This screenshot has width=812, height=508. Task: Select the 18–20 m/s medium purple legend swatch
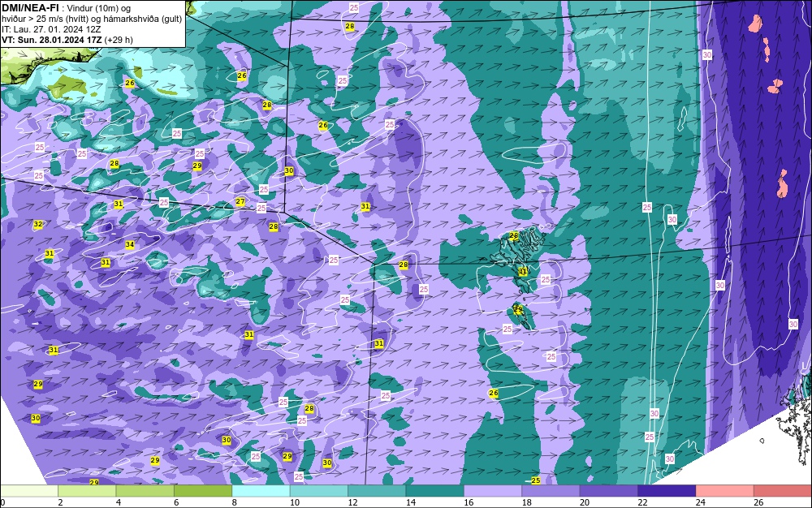551,491
